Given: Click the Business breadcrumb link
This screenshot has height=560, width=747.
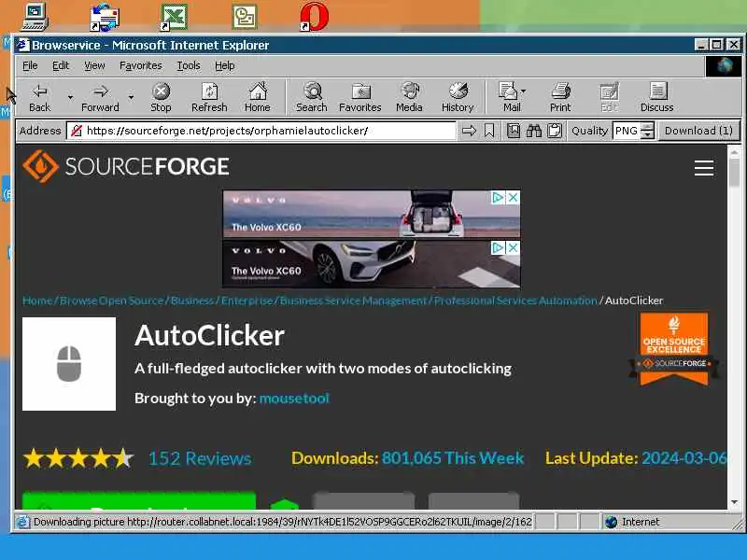Looking at the screenshot, I should (x=192, y=301).
